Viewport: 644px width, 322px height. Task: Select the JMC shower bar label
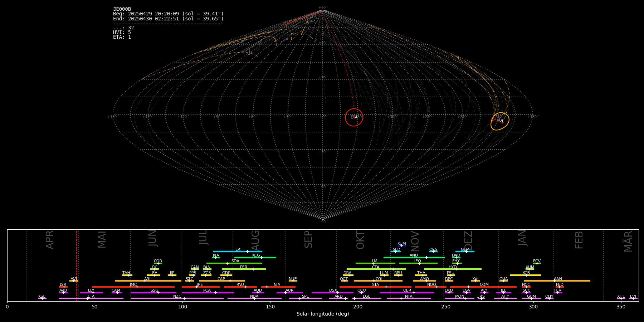pos(133,285)
